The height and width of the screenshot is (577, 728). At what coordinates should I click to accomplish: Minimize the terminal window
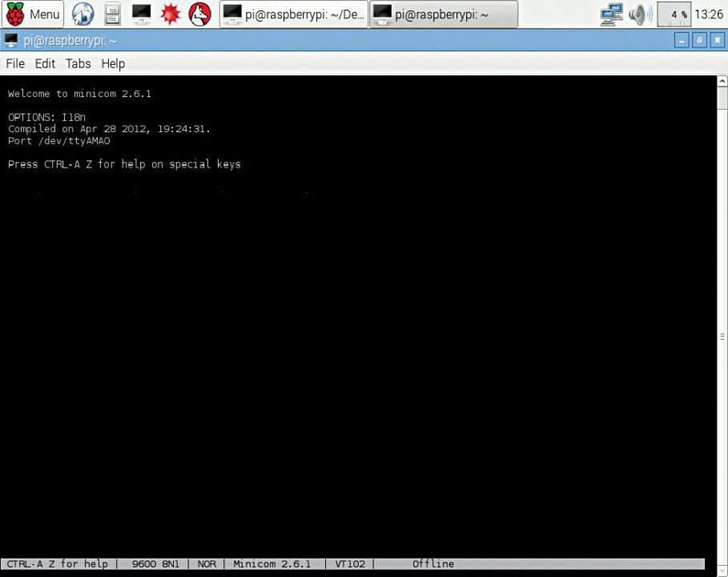tap(682, 40)
